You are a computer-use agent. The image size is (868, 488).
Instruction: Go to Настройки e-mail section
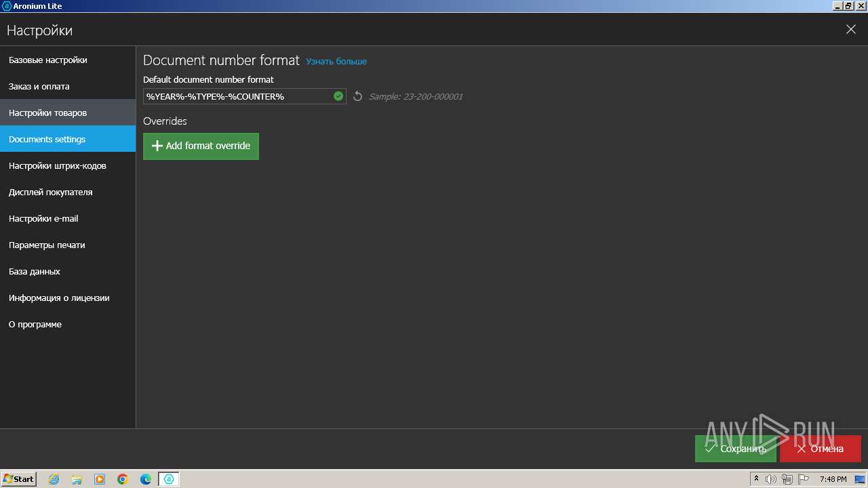pos(68,218)
